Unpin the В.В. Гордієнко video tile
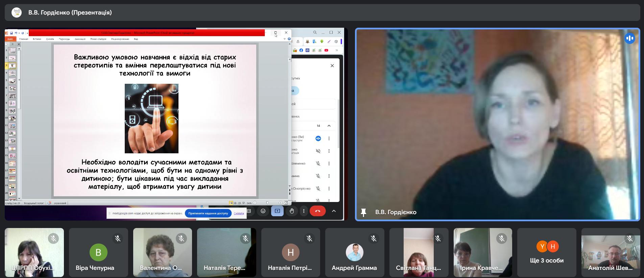 (x=364, y=212)
